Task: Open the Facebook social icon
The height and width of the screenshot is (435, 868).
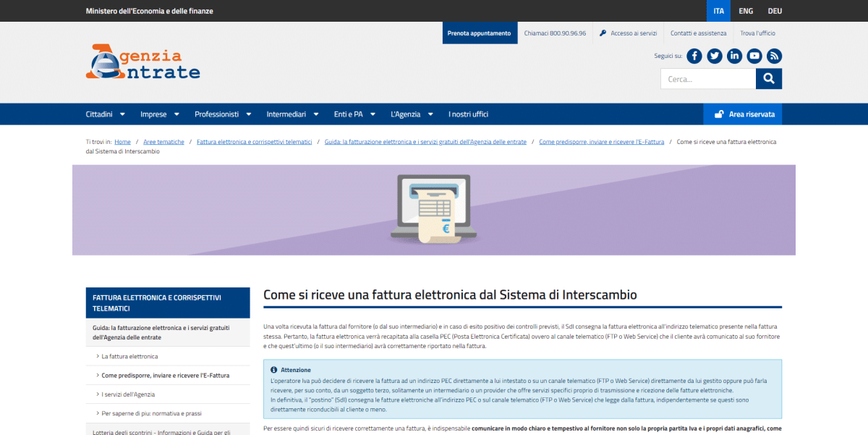Action: coord(694,56)
